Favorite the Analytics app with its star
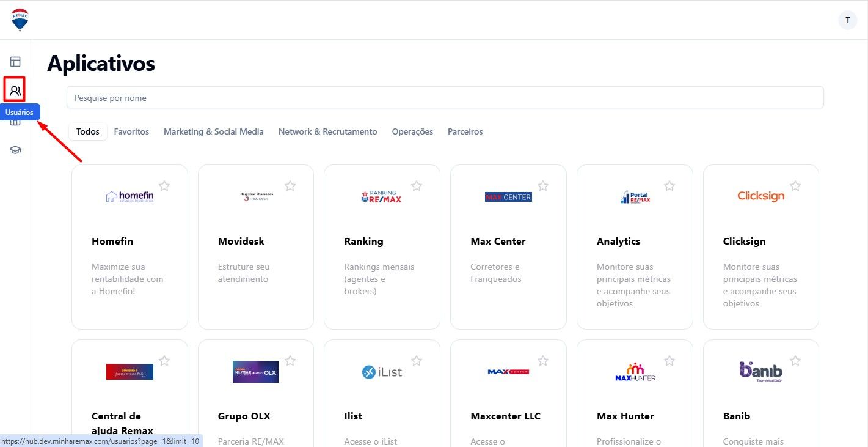This screenshot has width=868, height=447. [x=669, y=186]
